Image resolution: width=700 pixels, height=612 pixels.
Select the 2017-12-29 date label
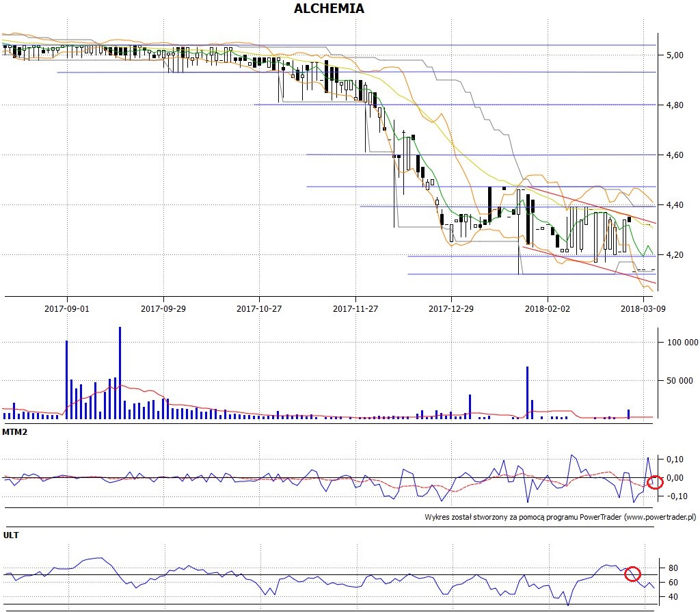point(451,308)
